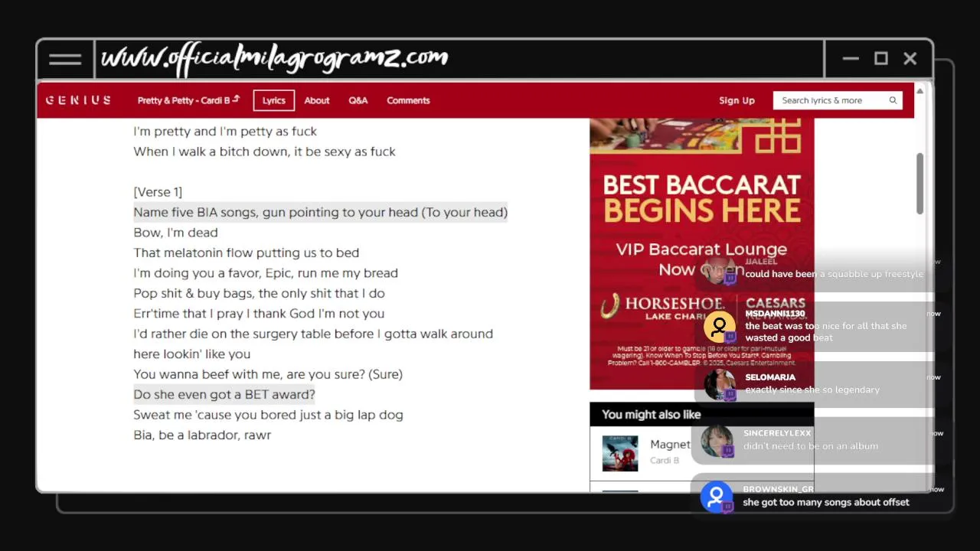Focus the Search lyrics & more field

pos(838,100)
